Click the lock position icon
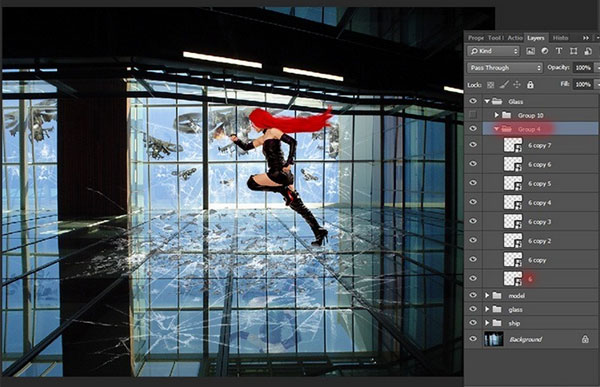 point(517,85)
